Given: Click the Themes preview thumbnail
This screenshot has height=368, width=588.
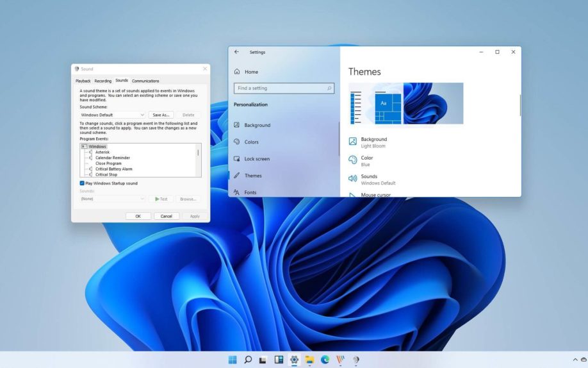Looking at the screenshot, I should [405, 103].
